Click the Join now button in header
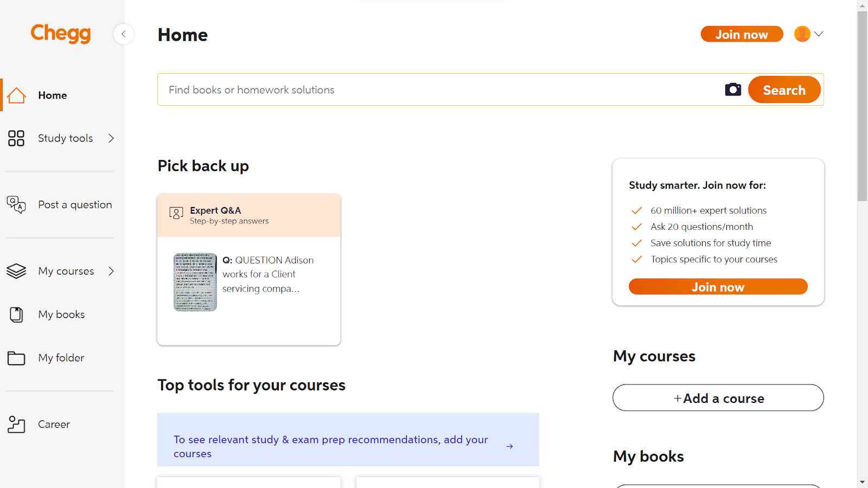The height and width of the screenshot is (488, 868). 742,34
